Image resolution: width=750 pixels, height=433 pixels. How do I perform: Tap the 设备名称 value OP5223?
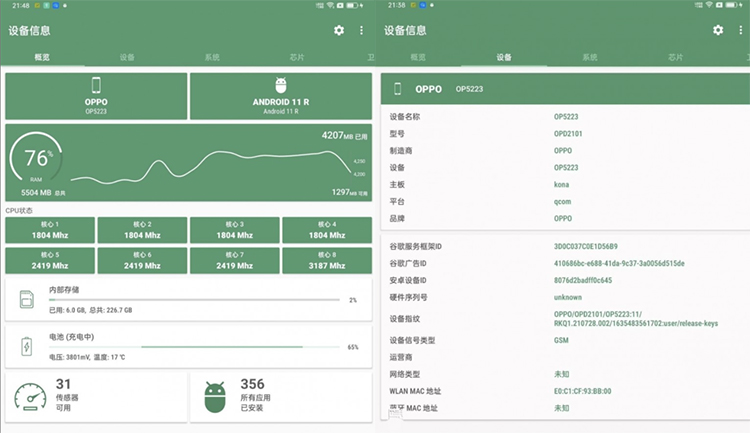[x=566, y=116]
